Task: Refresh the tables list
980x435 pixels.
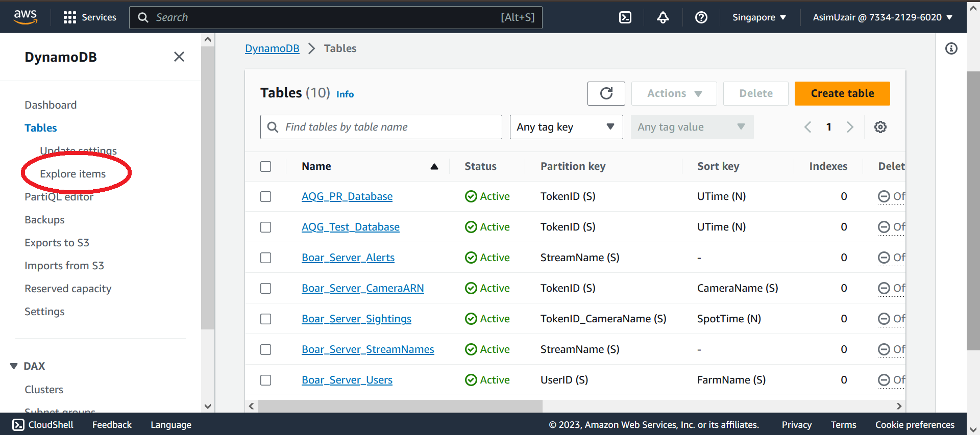Action: 606,93
